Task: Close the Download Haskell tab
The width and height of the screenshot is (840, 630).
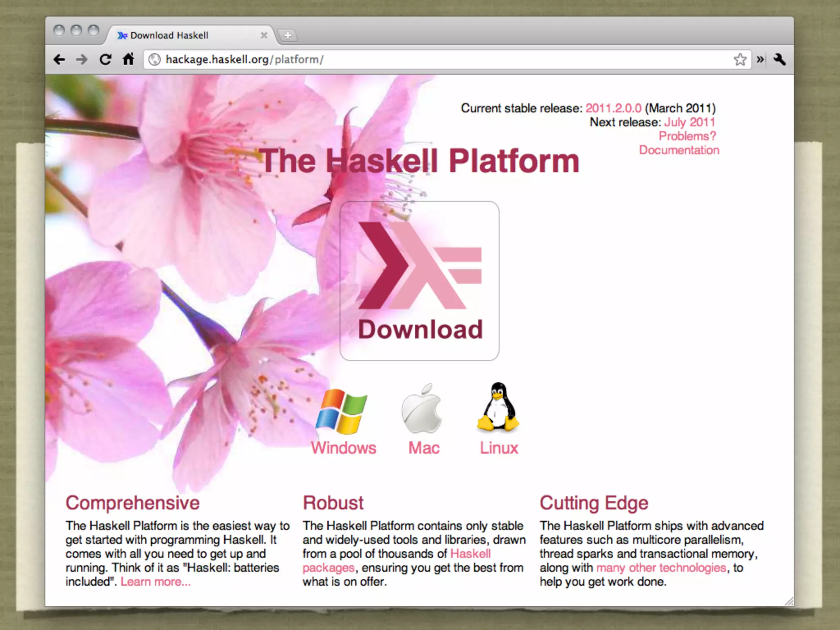Action: [264, 35]
